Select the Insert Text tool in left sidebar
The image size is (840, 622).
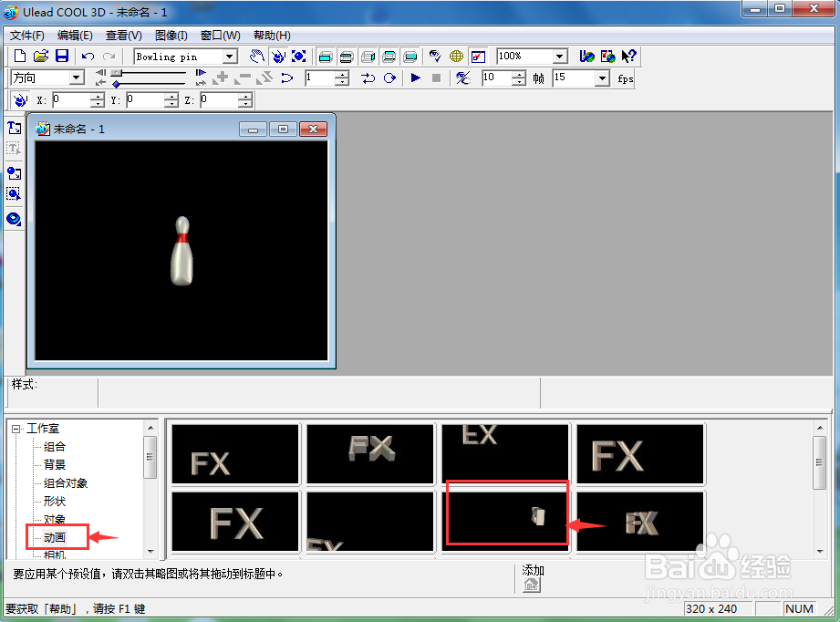[x=14, y=128]
